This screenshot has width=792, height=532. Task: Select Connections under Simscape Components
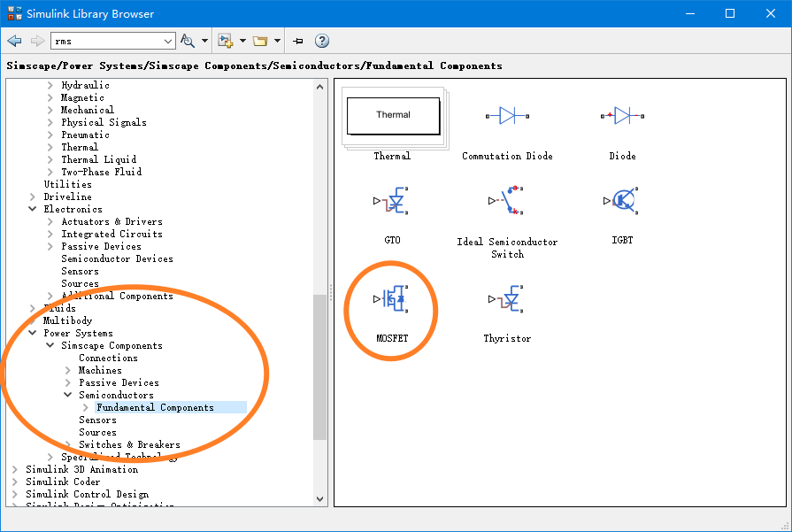(x=108, y=358)
